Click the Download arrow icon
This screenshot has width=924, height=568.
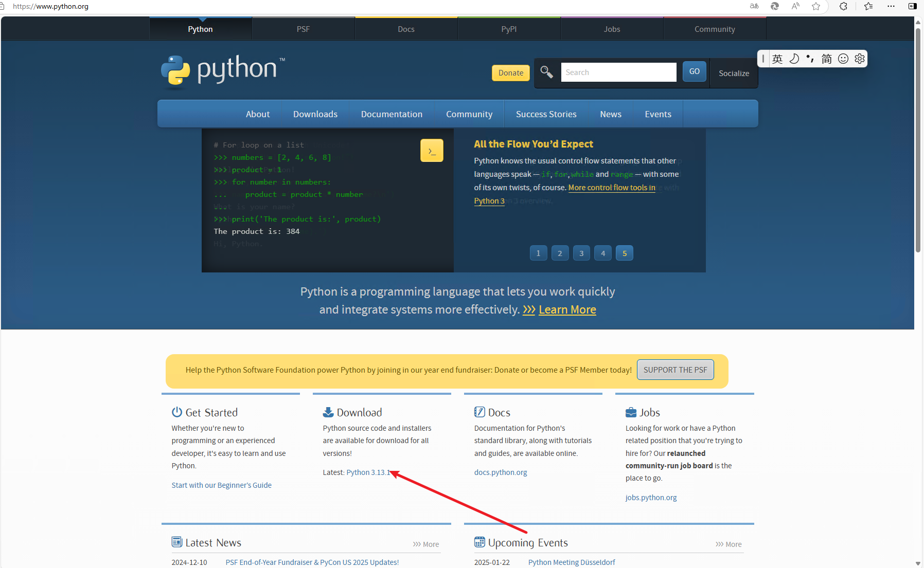click(x=328, y=412)
